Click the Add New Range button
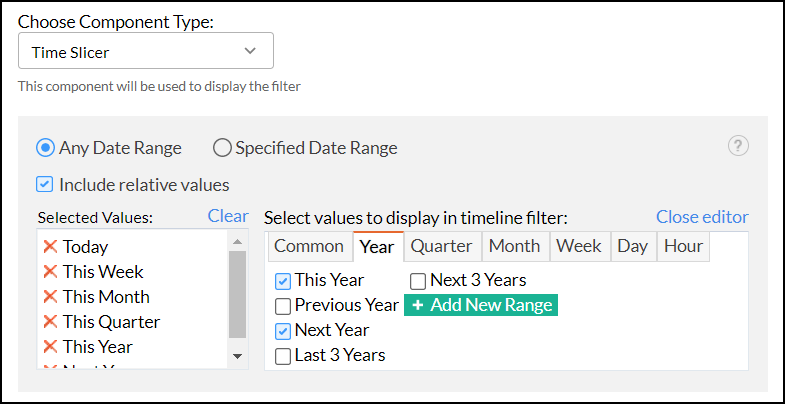 pyautogui.click(x=480, y=305)
